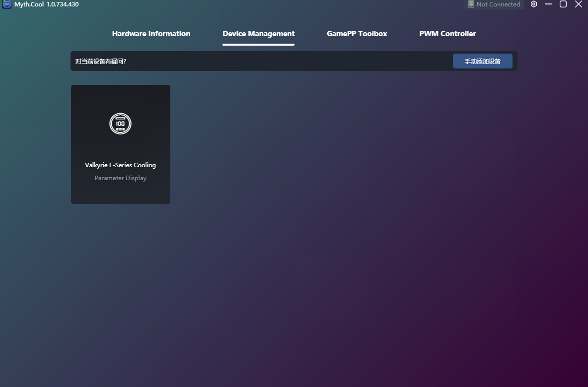Click the device icon beside Not Connected
Image resolution: width=588 pixels, height=387 pixels.
(471, 4)
